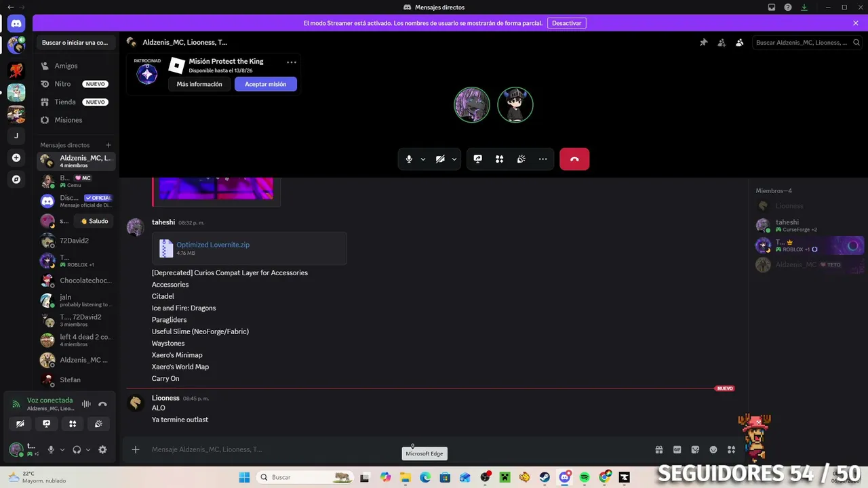This screenshot has height=488, width=868.
Task: Open Buscar o iniciar una conversación box
Action: pos(76,43)
